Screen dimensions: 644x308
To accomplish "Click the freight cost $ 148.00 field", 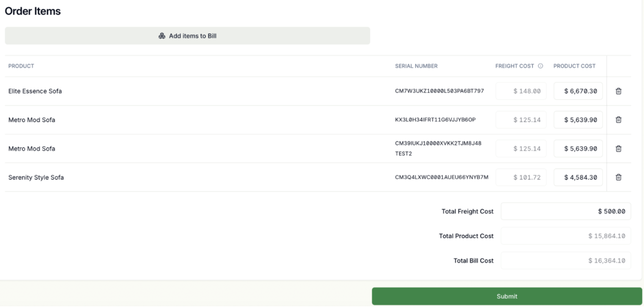I will point(521,91).
